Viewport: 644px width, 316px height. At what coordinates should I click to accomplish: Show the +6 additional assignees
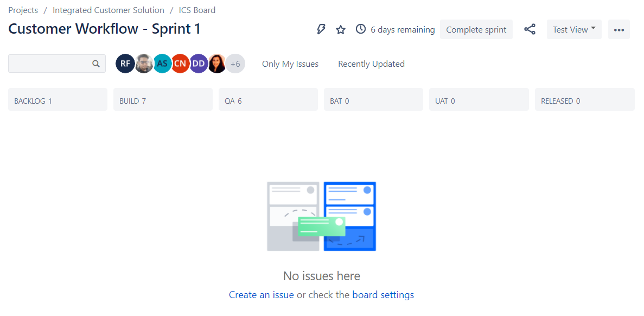(235, 64)
